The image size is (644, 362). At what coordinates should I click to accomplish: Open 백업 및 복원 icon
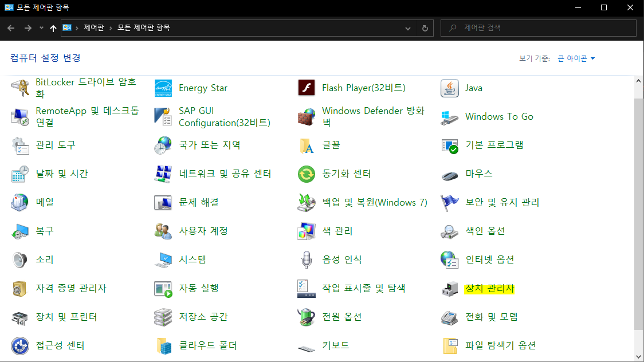(307, 202)
